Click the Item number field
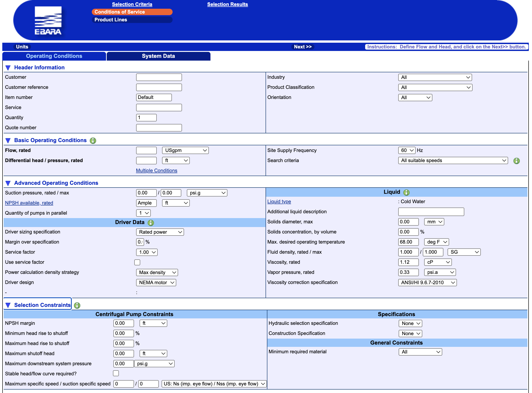Image resolution: width=532 pixels, height=393 pixels. click(154, 98)
